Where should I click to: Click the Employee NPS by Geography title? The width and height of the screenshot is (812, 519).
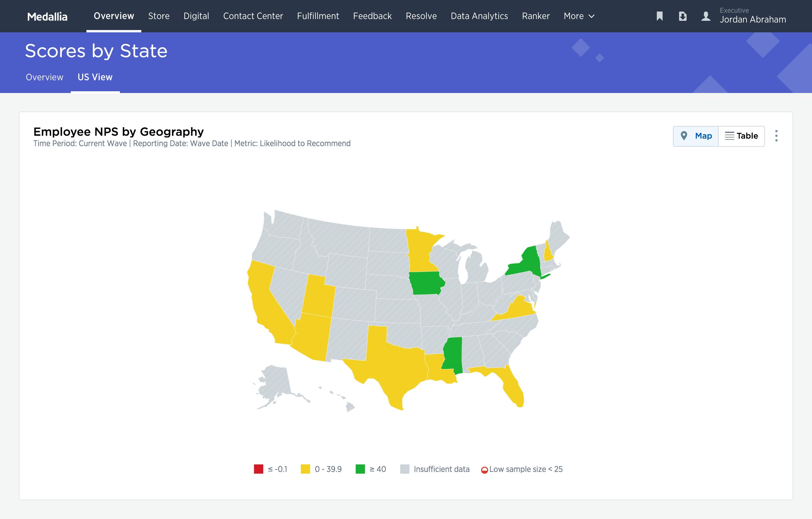pyautogui.click(x=118, y=132)
